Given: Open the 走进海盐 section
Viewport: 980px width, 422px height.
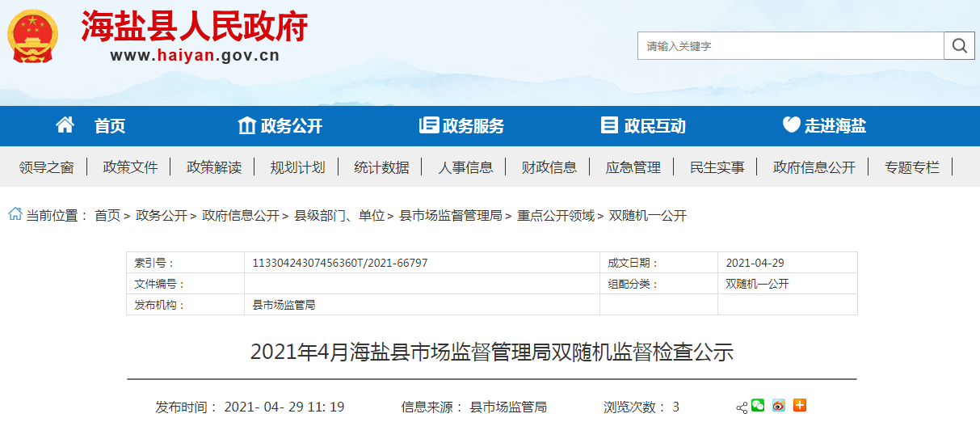Looking at the screenshot, I should tap(824, 126).
